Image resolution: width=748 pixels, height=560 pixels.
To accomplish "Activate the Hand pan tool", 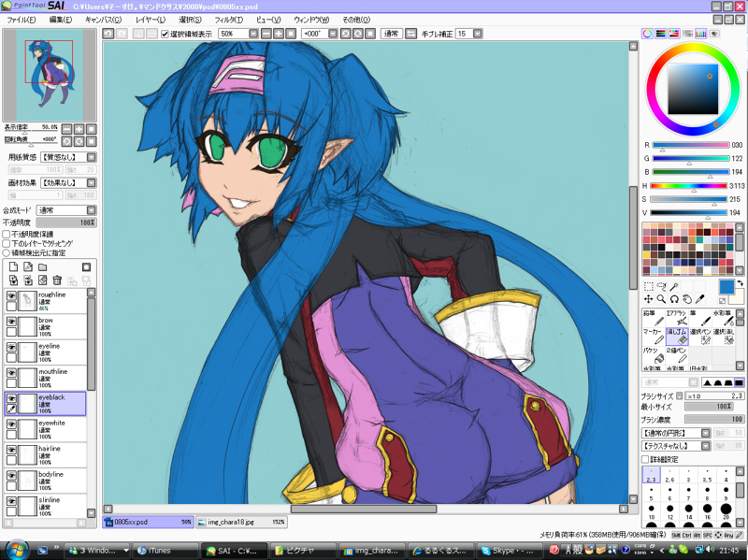I will pyautogui.click(x=687, y=299).
